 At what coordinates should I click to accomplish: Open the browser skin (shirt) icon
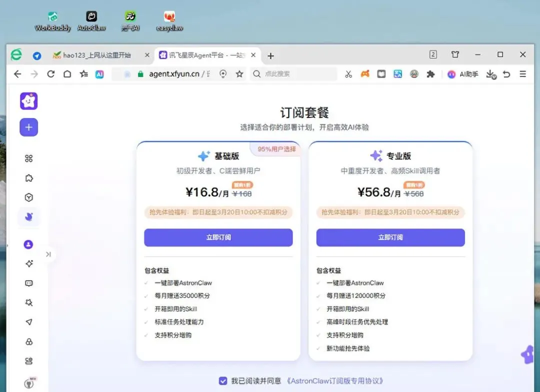click(455, 54)
